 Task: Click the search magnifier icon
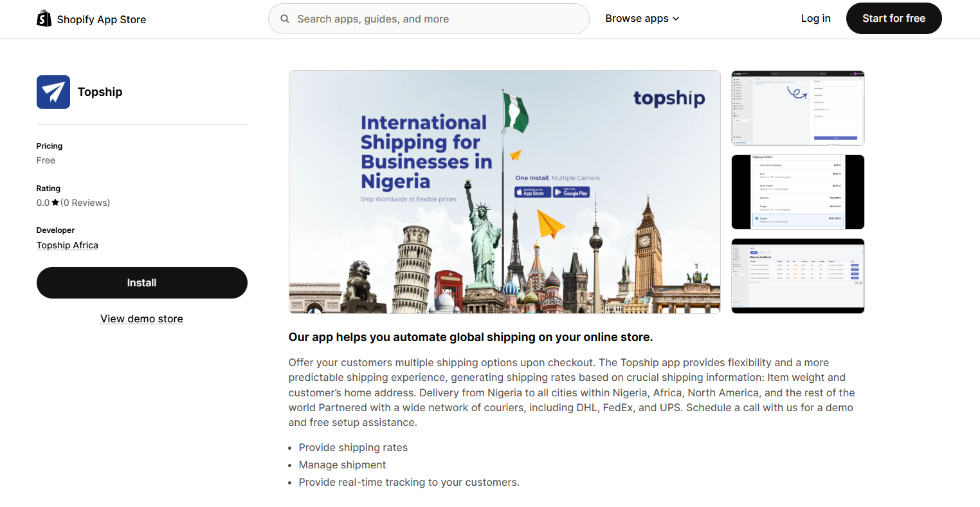pos(285,19)
